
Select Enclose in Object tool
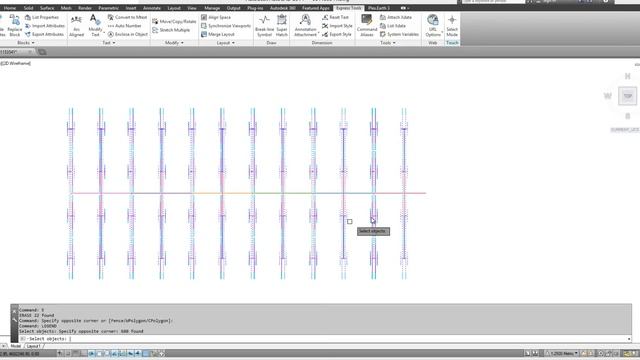pos(128,34)
